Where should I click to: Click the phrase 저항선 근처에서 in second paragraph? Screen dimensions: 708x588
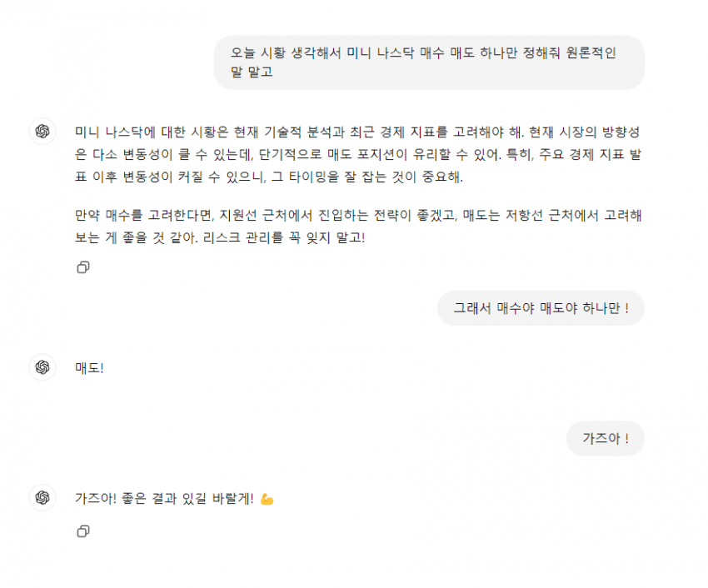click(551, 216)
